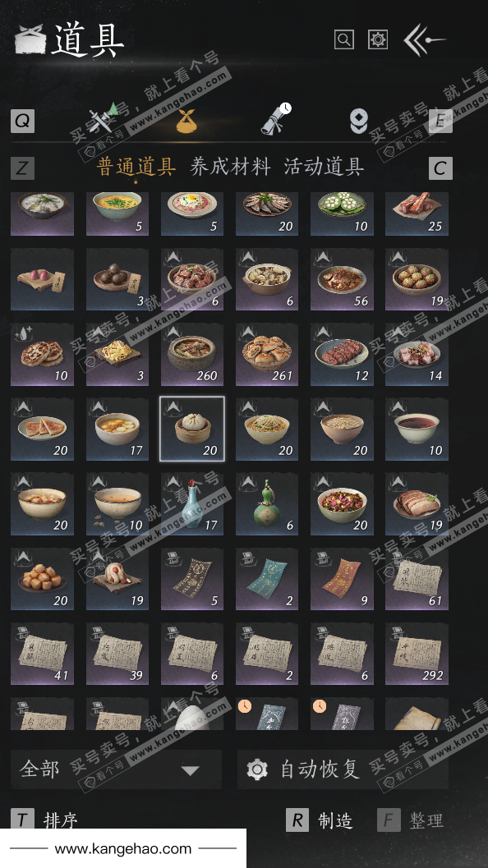The image size is (488, 868).
Task: Select the green gourd bottle item
Action: (267, 503)
